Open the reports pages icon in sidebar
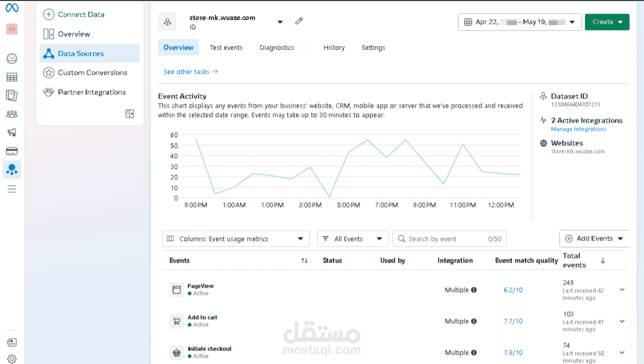 (x=12, y=95)
